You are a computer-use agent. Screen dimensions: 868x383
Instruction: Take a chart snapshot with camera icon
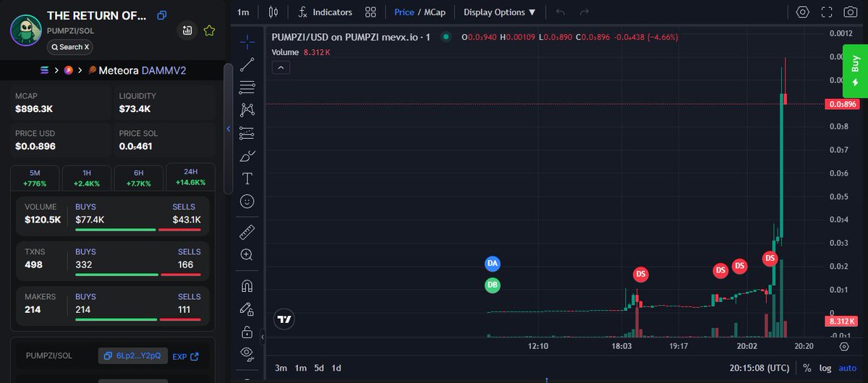pos(850,12)
